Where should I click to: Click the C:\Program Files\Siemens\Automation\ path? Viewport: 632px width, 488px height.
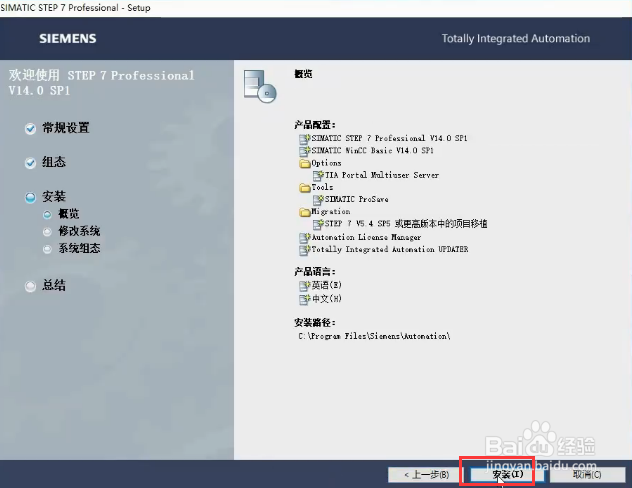(374, 336)
